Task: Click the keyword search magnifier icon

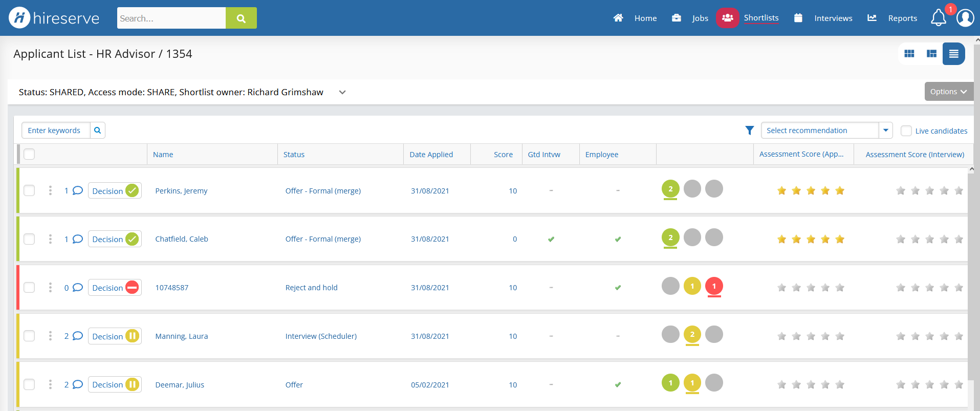Action: pos(98,131)
